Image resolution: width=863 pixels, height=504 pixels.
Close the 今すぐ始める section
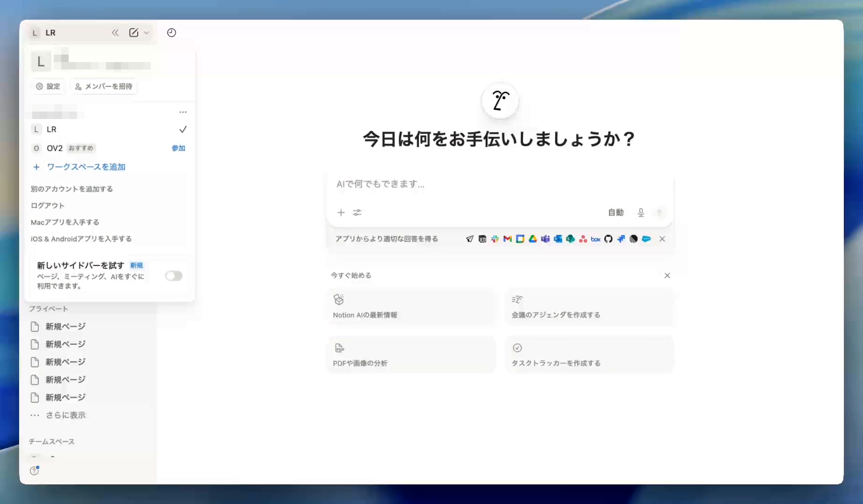[x=667, y=275]
